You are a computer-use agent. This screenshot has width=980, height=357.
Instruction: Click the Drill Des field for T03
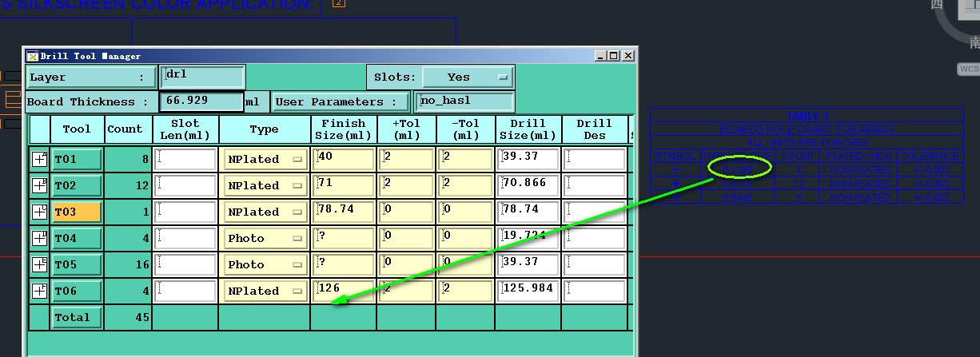click(594, 212)
